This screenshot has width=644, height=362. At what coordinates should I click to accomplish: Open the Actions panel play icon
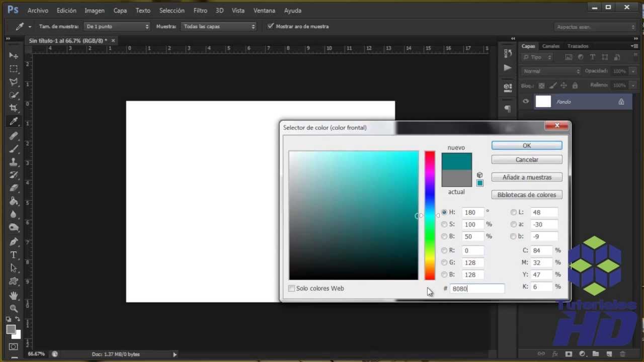507,67
